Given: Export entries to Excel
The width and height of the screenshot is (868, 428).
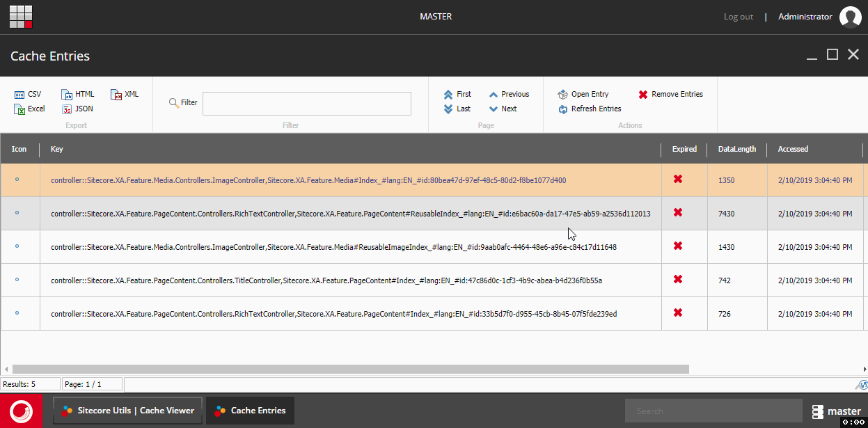Looking at the screenshot, I should tap(30, 109).
